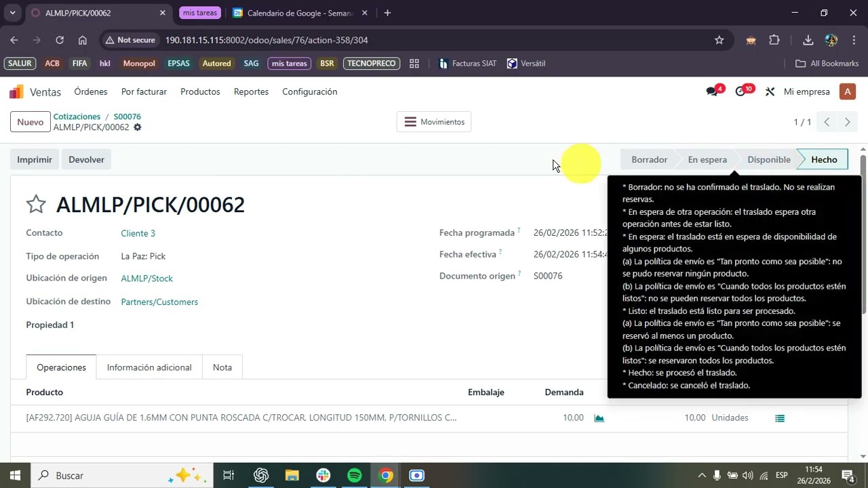868x488 pixels.
Task: Open the Reportes menu
Action: point(251,91)
